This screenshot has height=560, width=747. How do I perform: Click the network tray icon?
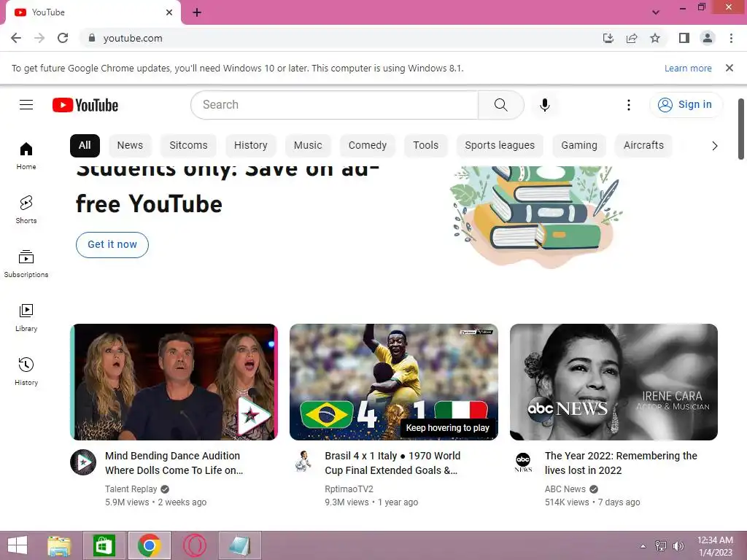coord(661,546)
